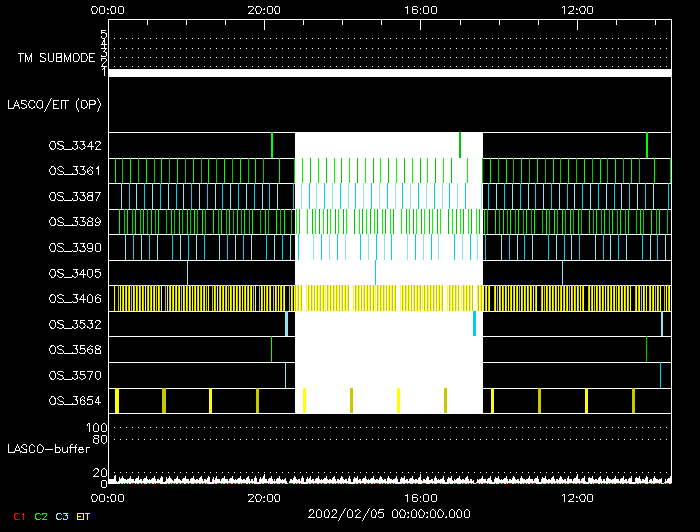Click the 12:00 label on bottom axis
The image size is (700, 532).
coord(578,496)
